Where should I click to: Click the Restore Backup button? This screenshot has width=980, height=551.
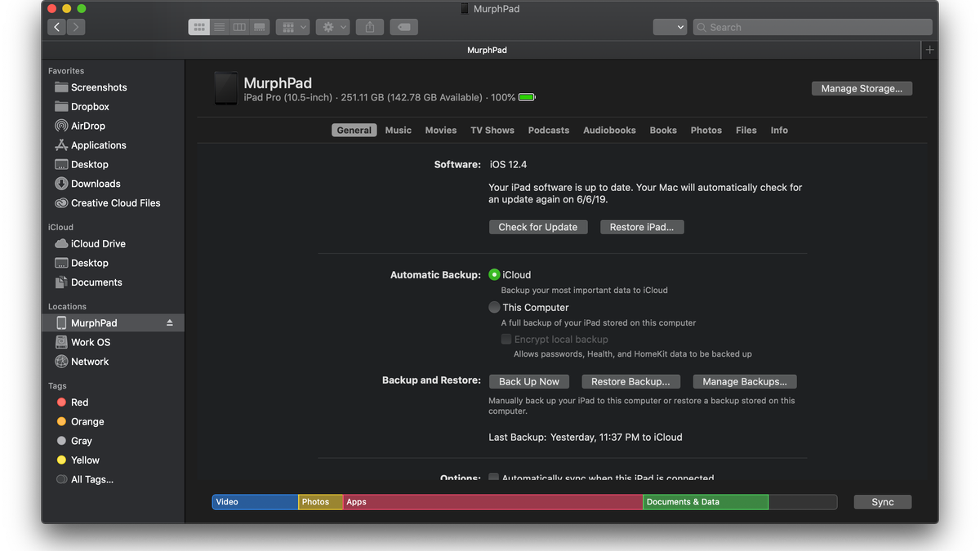point(630,381)
